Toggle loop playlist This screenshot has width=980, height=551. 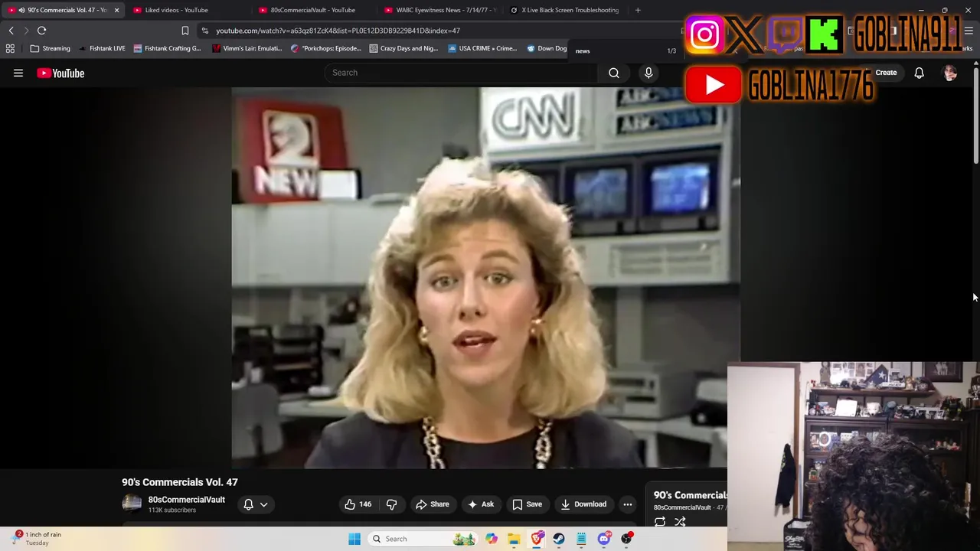660,522
